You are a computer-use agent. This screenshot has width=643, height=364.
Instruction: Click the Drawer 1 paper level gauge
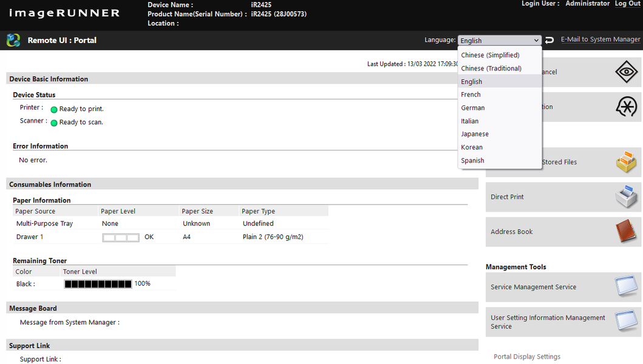pyautogui.click(x=121, y=237)
